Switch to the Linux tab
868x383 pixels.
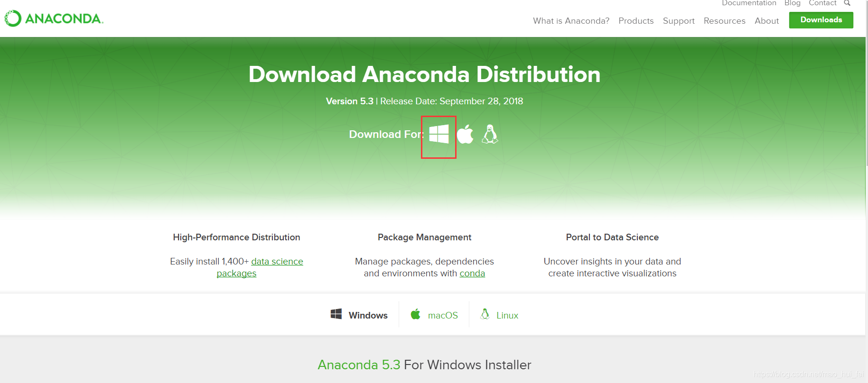pos(499,315)
